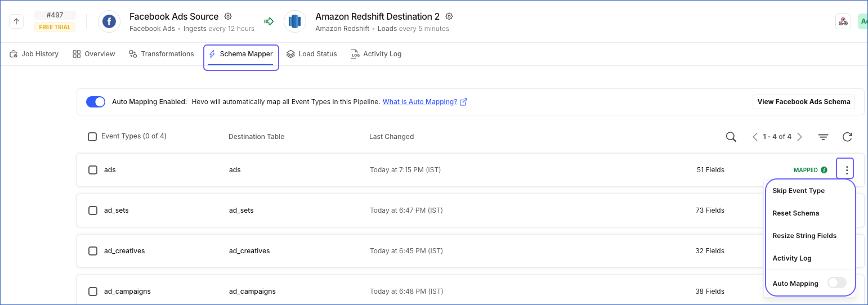Click the pipeline number #497 label
This screenshot has height=305, width=868.
(55, 15)
